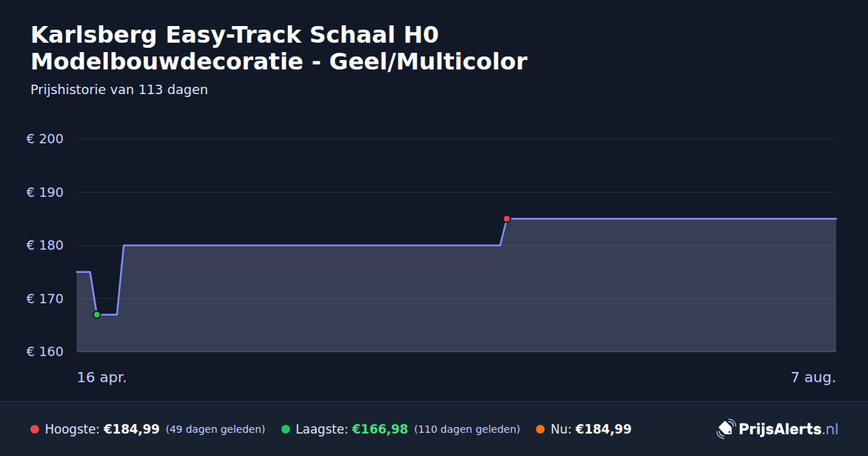The height and width of the screenshot is (456, 868).
Task: Click the red Hoogste legend dot
Action: 35,429
